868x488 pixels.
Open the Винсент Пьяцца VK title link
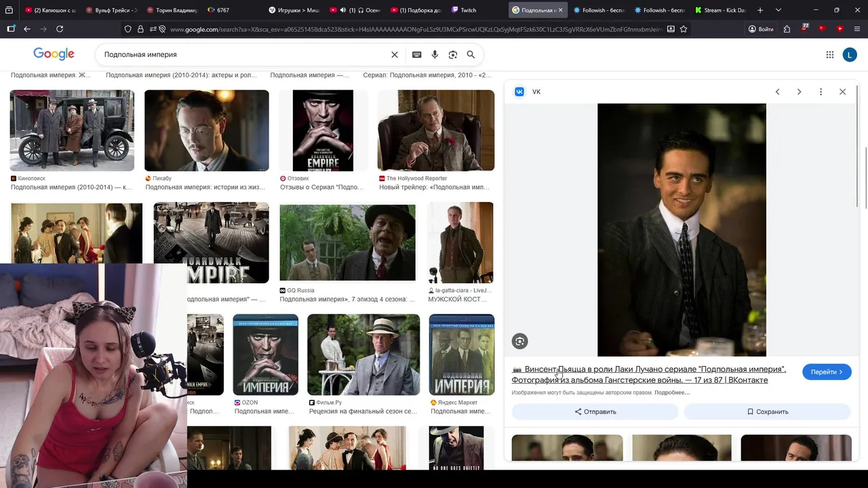(649, 375)
